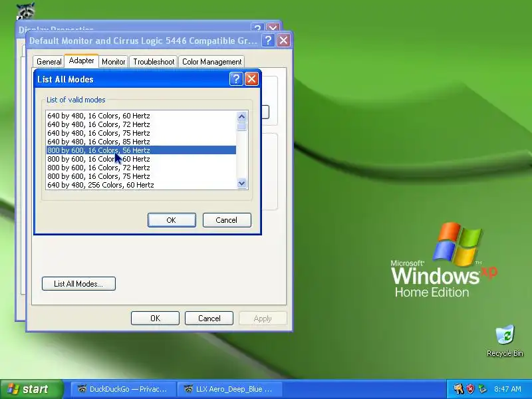This screenshot has width=532, height=399.
Task: Select 800 by 600, 16 Colors, 72 Hertz
Action: [141, 168]
